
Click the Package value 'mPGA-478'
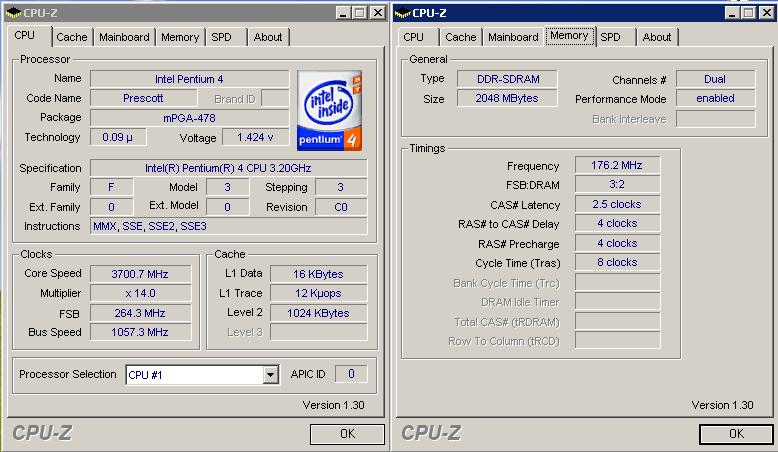tap(189, 118)
